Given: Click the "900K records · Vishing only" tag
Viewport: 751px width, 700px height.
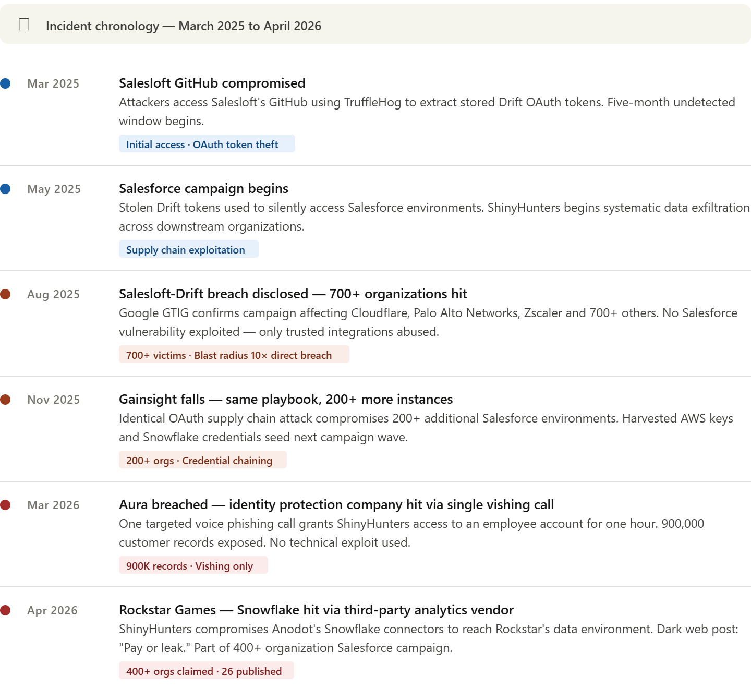Looking at the screenshot, I should coord(193,565).
